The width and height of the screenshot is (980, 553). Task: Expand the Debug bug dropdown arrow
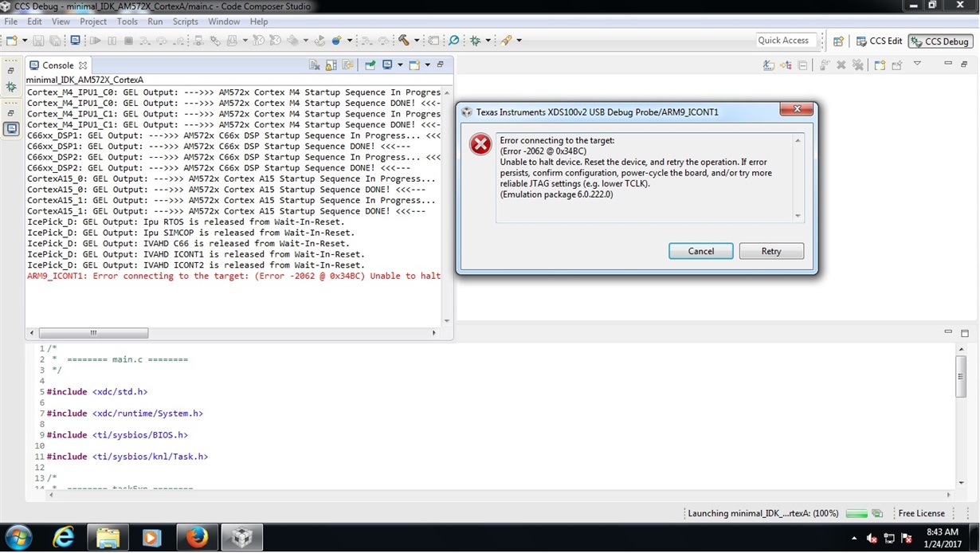pos(488,40)
